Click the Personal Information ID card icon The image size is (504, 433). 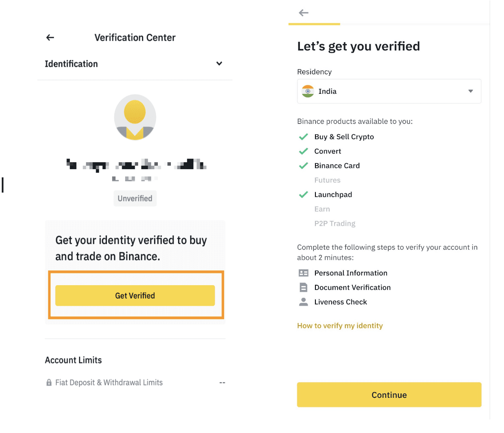click(x=303, y=273)
